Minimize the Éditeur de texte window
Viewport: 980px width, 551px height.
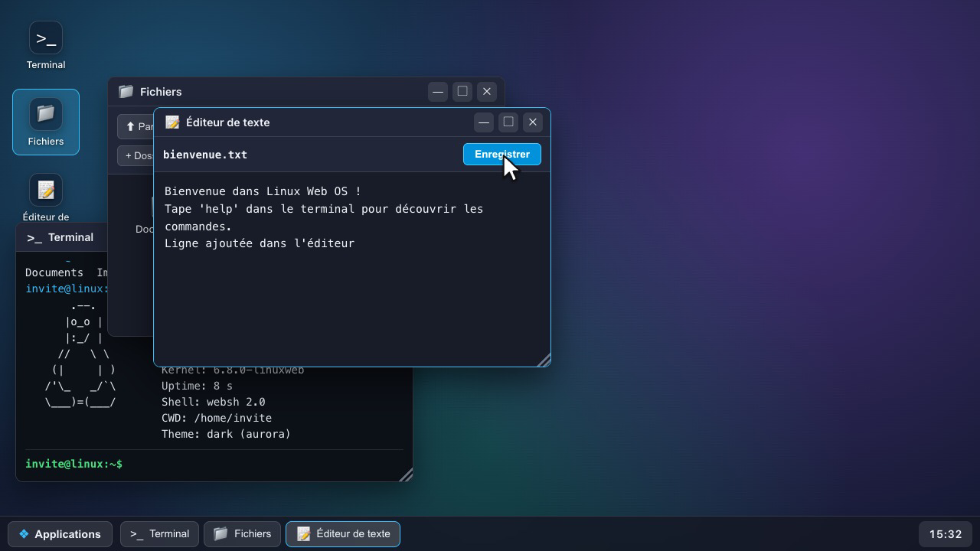[484, 122]
